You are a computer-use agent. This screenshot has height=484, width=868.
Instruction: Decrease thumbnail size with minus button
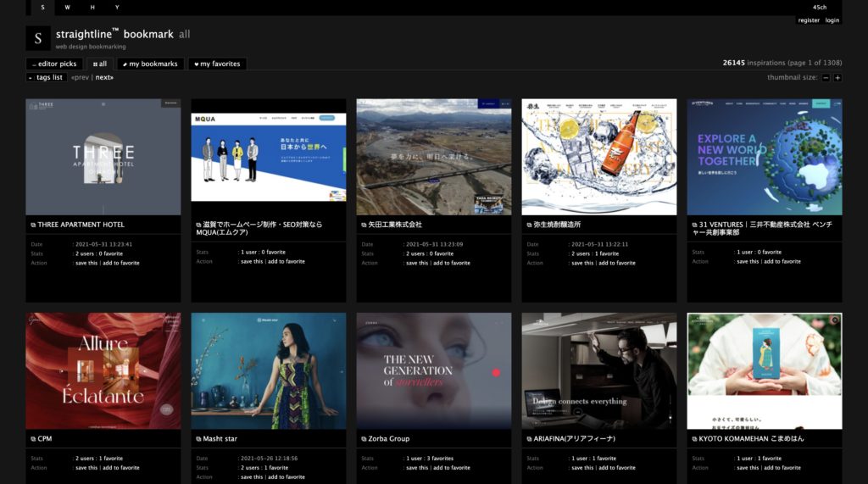826,78
